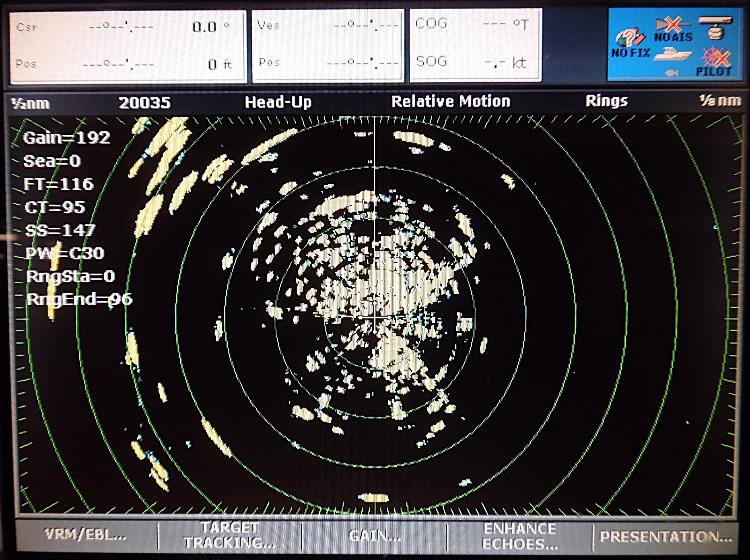Open the PRESENTATION... softkey options
Screen dimensions: 750x560
tap(666, 537)
